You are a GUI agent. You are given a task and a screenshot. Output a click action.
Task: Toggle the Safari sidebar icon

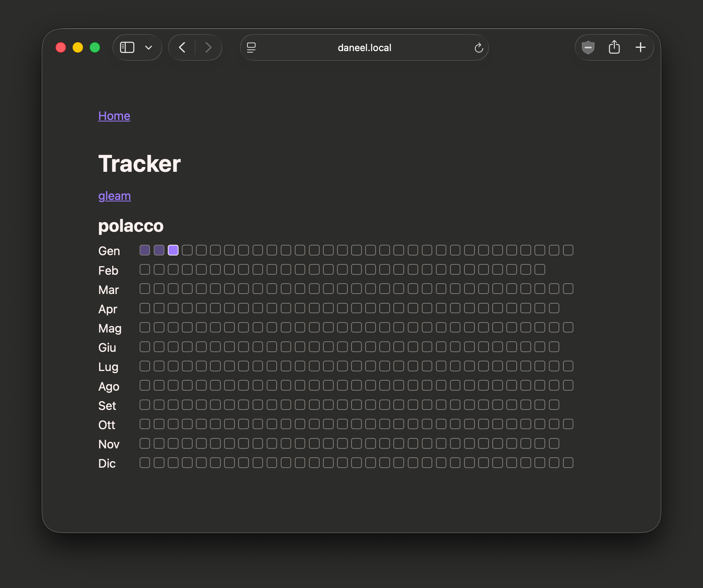127,47
